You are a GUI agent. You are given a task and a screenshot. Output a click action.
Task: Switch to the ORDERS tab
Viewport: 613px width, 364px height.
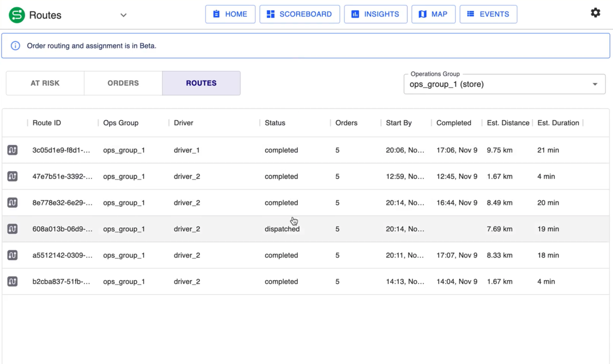123,83
